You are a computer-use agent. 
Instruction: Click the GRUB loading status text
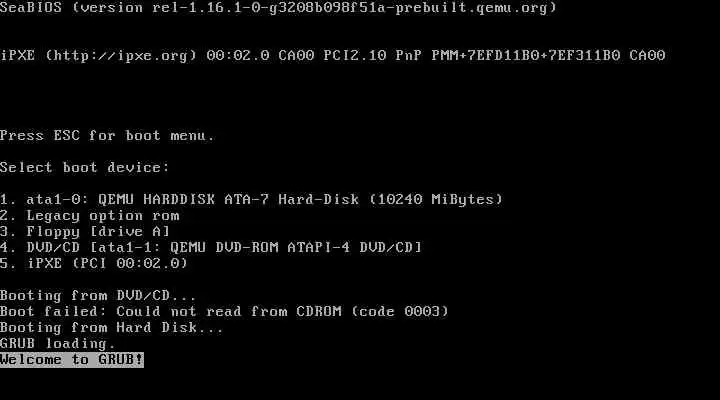click(x=57, y=344)
